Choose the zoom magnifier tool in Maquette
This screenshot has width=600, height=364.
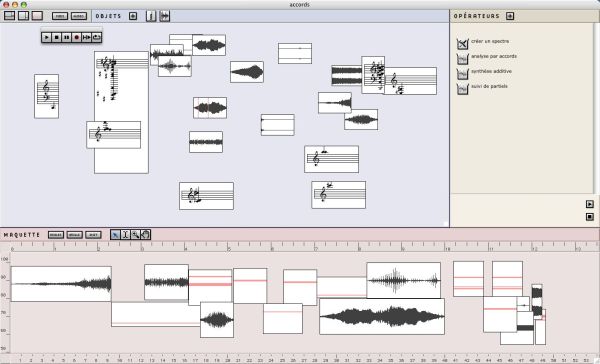[135, 235]
